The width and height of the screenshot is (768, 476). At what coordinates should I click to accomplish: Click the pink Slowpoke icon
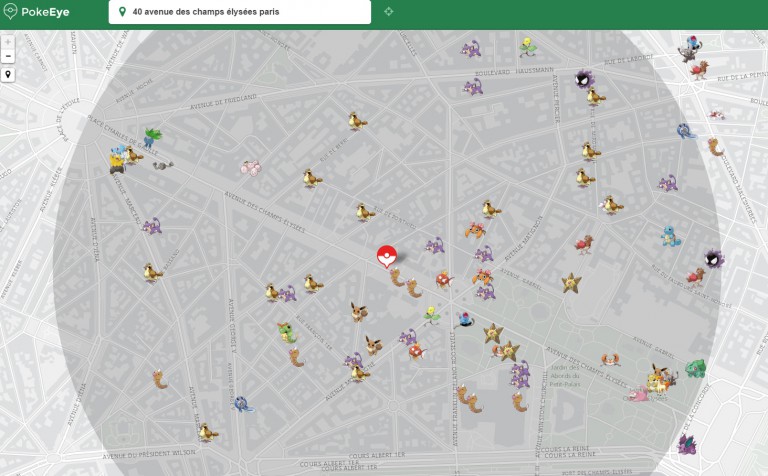(636, 393)
